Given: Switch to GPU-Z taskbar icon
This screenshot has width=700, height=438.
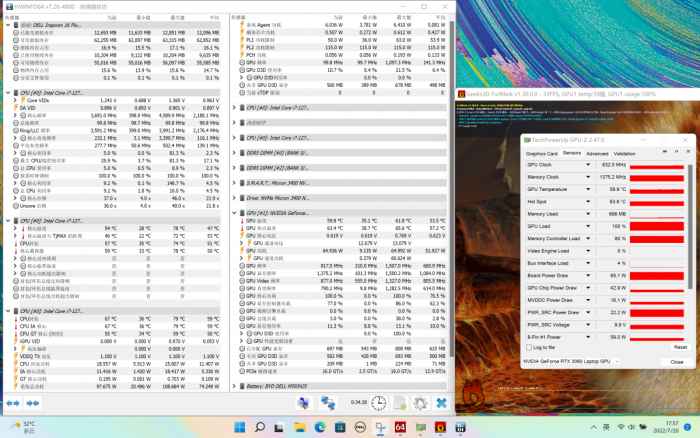Looking at the screenshot, I should pos(421,427).
